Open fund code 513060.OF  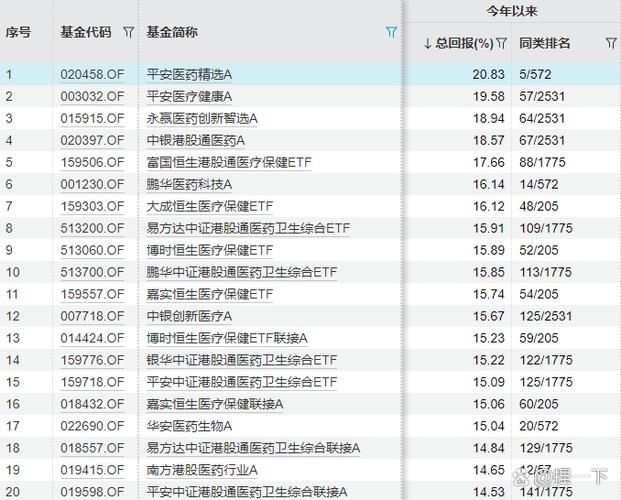click(92, 250)
